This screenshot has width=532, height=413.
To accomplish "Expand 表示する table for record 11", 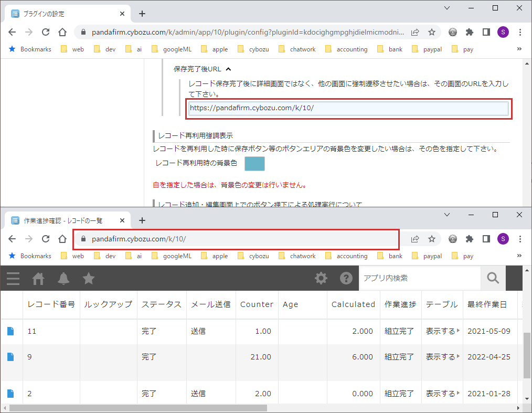I will click(442, 331).
